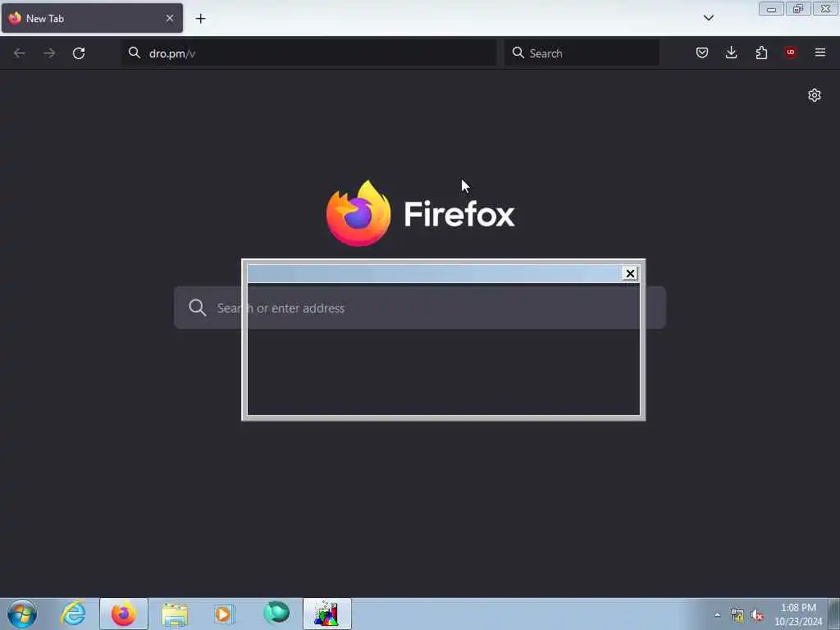
Task: Open the Save to Pocket icon
Action: tap(702, 52)
